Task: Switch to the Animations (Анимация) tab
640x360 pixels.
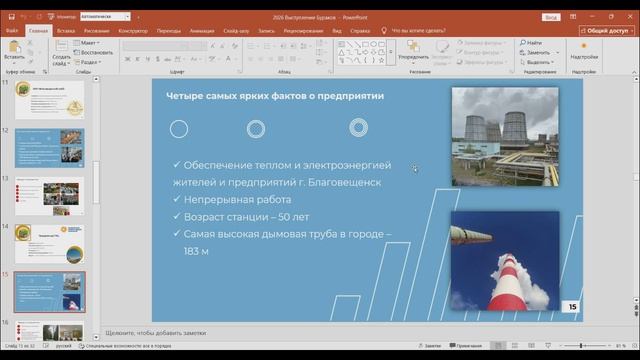Action: (202, 31)
